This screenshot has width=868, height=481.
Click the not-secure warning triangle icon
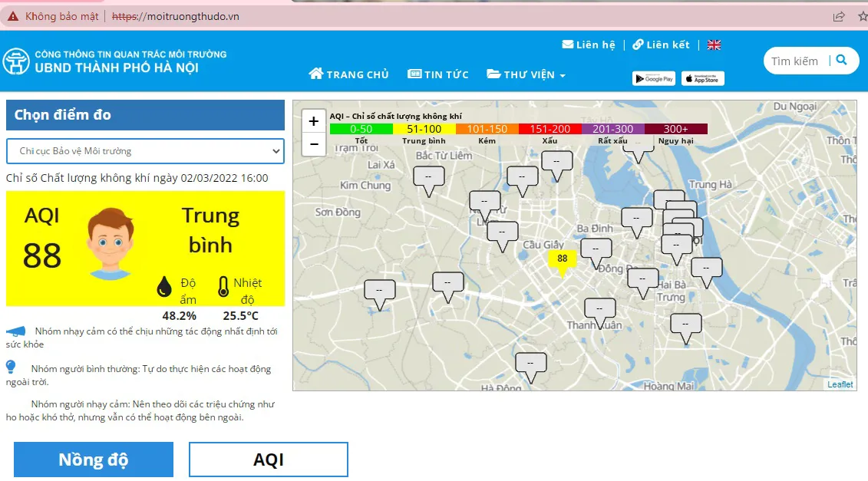[x=13, y=17]
